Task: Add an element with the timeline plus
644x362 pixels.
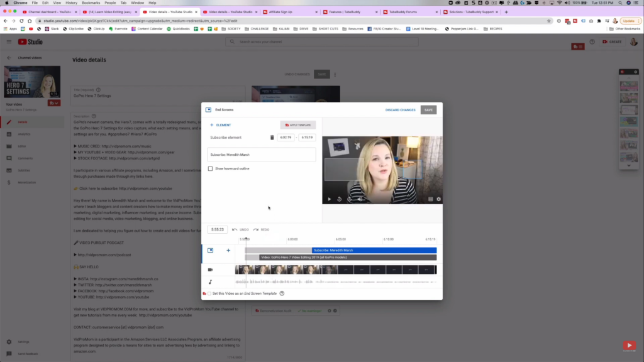Action: pos(228,250)
